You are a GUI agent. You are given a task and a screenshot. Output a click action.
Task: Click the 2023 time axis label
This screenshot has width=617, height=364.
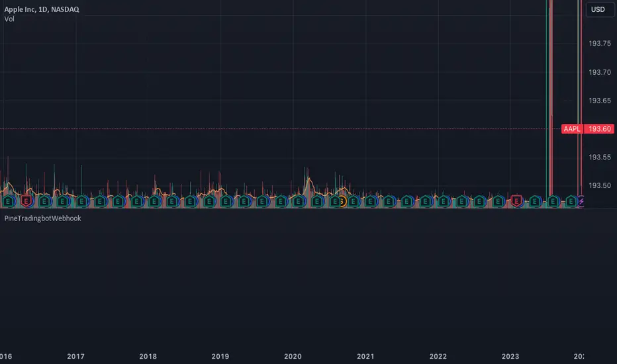coord(510,356)
